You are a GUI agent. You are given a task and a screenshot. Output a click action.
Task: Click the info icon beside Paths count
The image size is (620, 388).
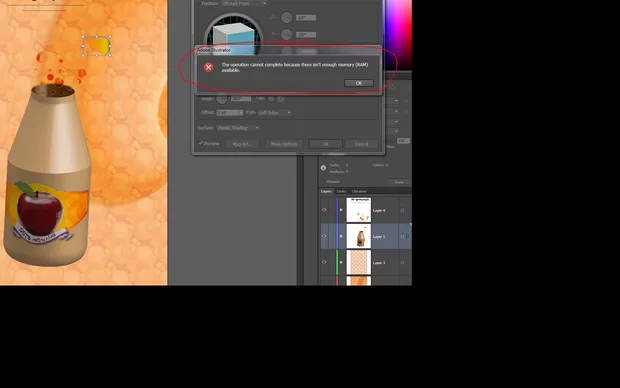(323, 168)
